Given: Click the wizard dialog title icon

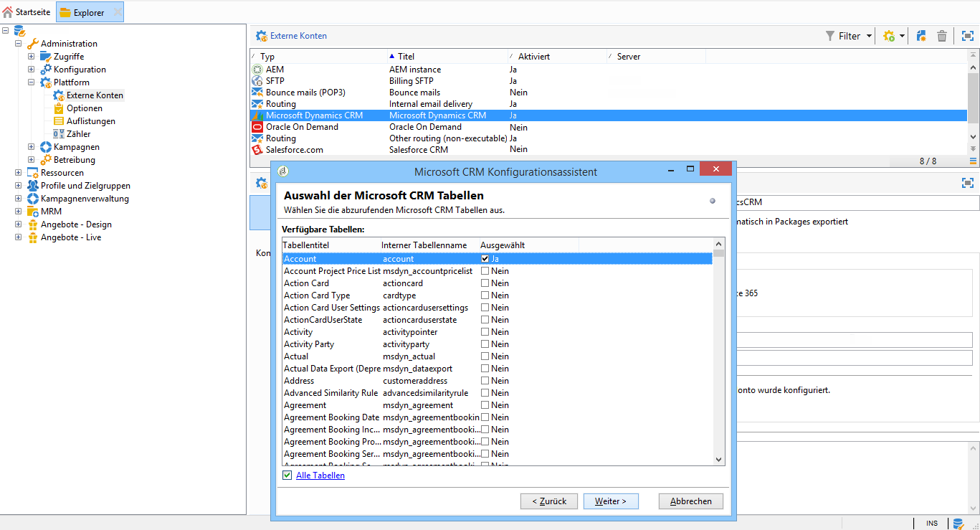Looking at the screenshot, I should coord(283,171).
